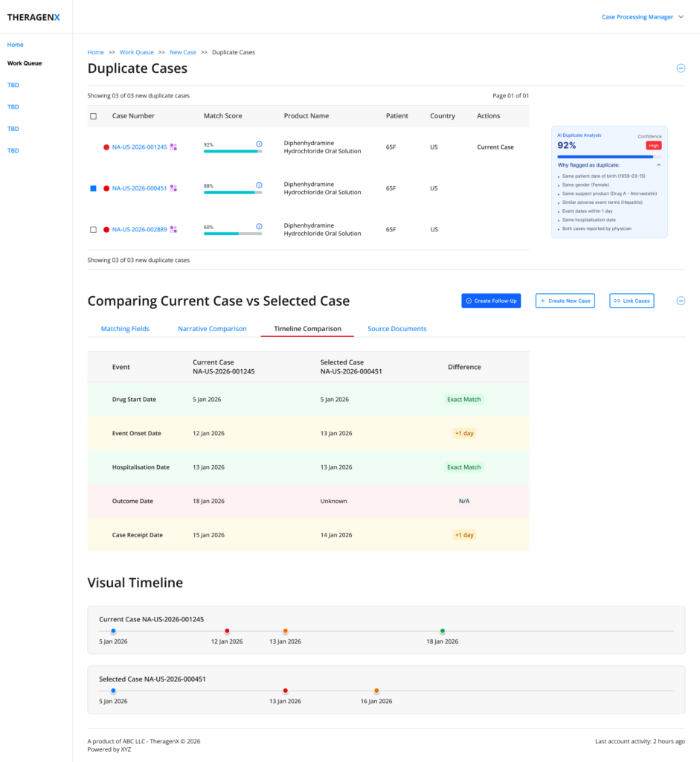700x762 pixels.
Task: Click info icon beside 92% match score
Action: (x=259, y=144)
